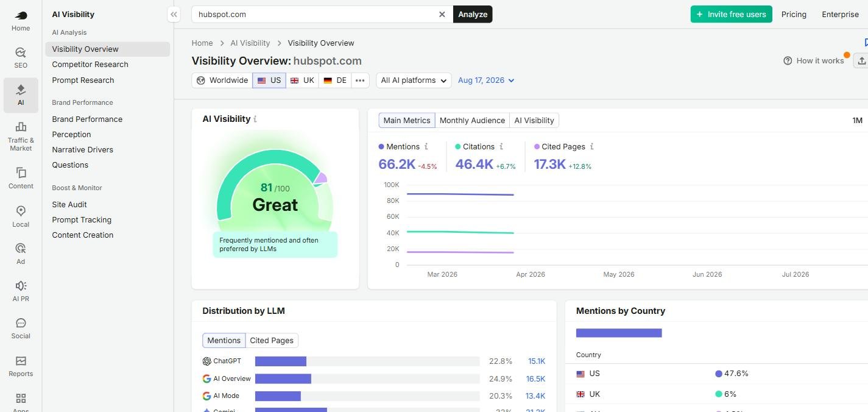
Task: Open the Aug 17, 2026 date picker
Action: (486, 80)
